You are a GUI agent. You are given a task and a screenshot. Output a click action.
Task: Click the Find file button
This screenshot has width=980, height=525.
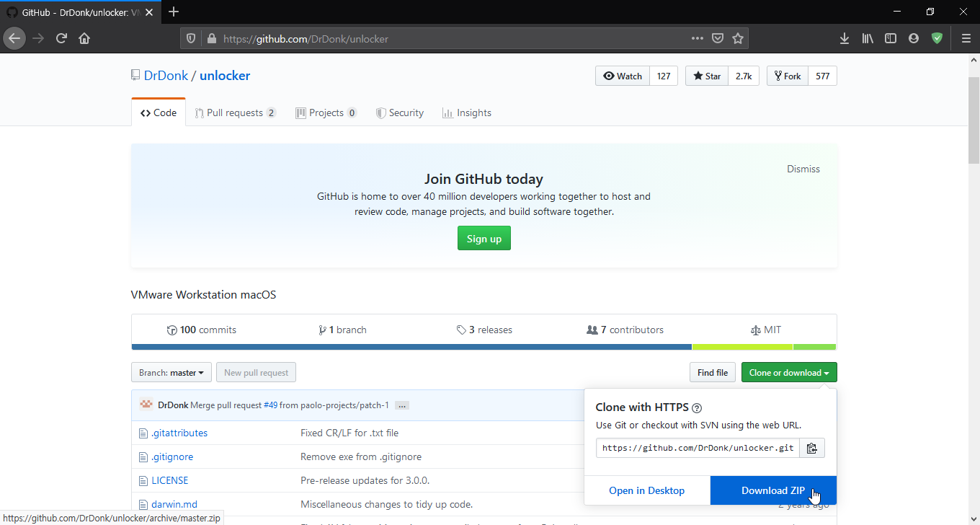(x=713, y=373)
